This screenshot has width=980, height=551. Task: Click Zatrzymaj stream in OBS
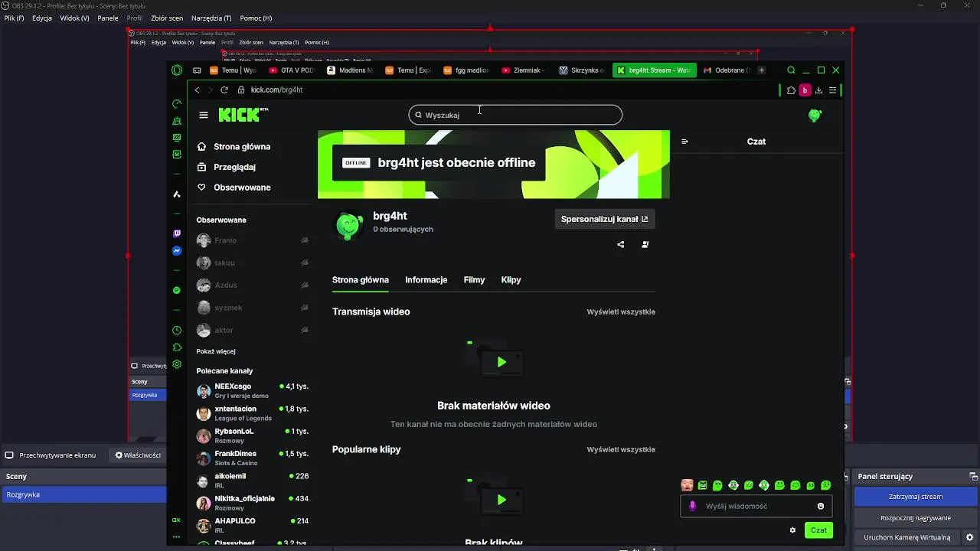pyautogui.click(x=916, y=496)
